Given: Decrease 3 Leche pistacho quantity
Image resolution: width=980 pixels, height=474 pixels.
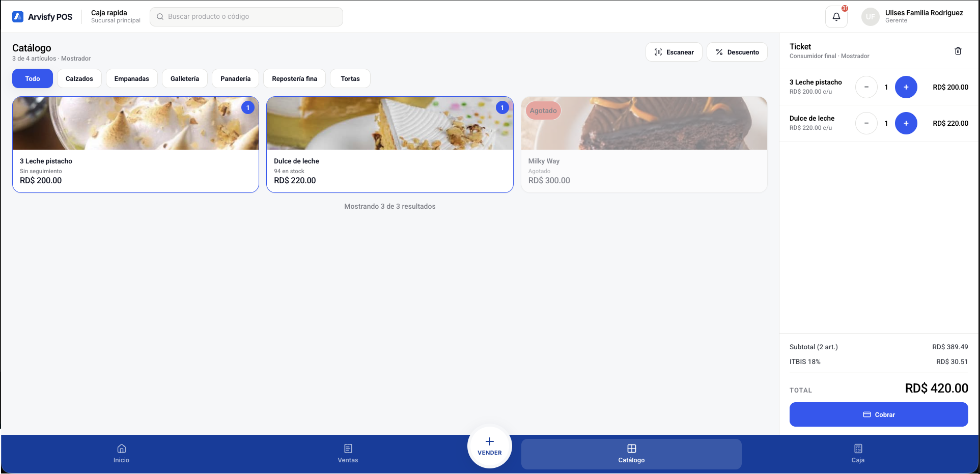Looking at the screenshot, I should tap(866, 87).
